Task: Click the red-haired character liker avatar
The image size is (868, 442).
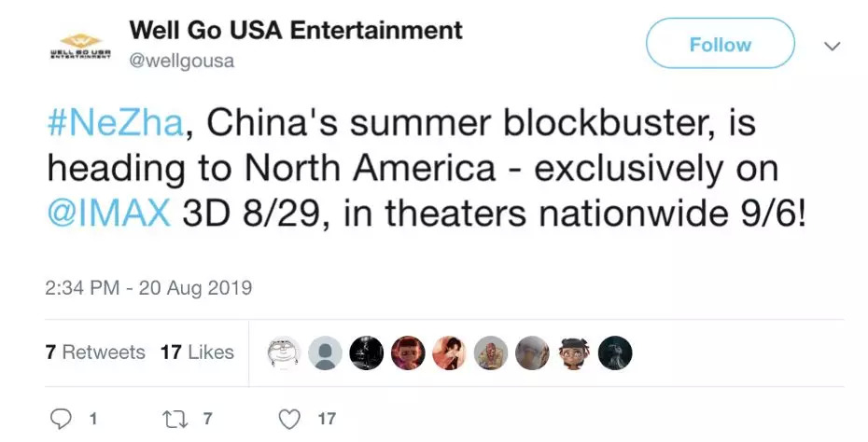Action: point(408,353)
